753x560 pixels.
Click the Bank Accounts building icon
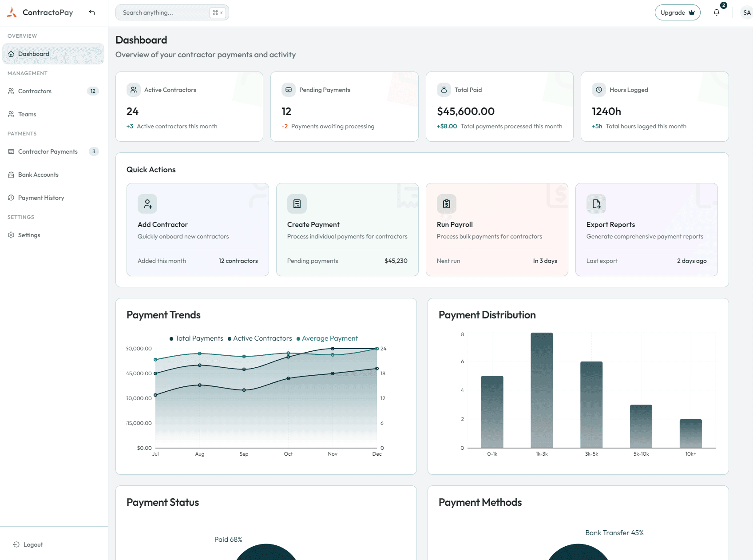click(x=11, y=175)
